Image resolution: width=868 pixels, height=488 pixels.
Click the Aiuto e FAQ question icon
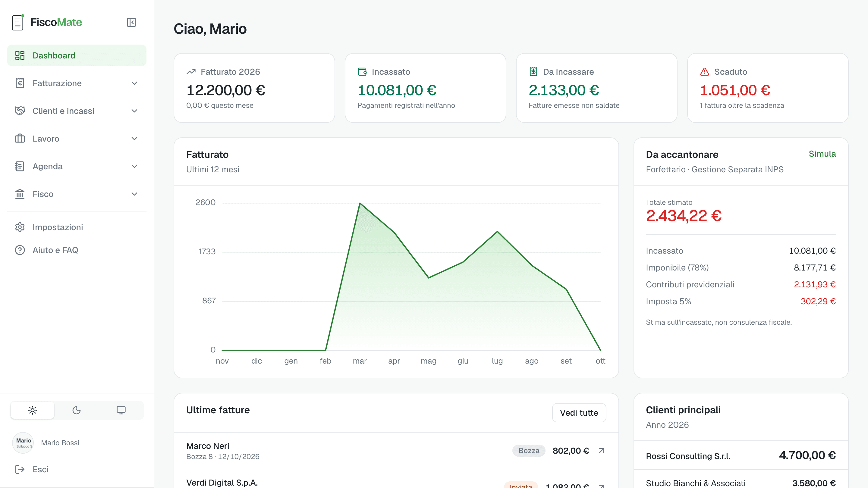[x=20, y=250]
